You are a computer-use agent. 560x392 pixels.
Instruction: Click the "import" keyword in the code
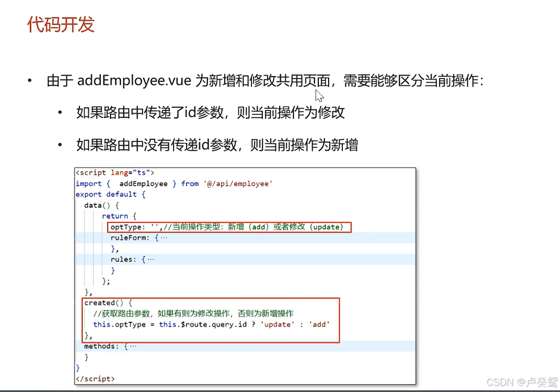(x=89, y=184)
